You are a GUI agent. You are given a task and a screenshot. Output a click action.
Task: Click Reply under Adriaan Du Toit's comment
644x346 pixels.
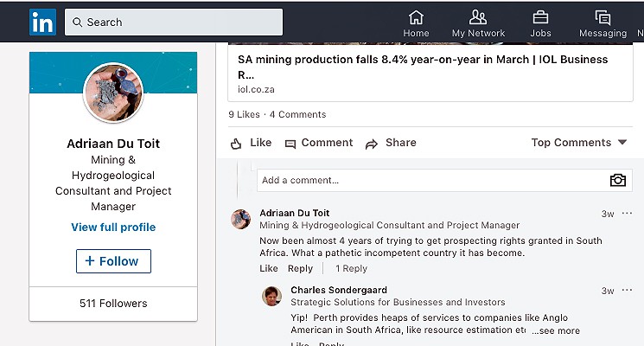click(x=300, y=269)
